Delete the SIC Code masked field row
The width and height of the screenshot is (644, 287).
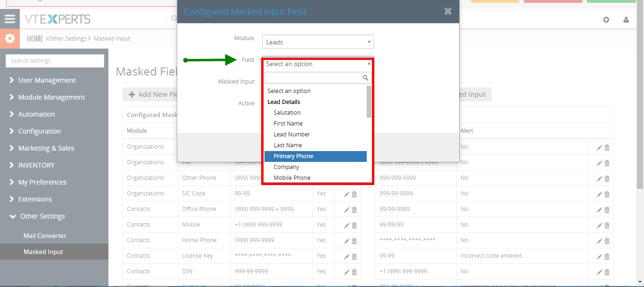point(355,194)
